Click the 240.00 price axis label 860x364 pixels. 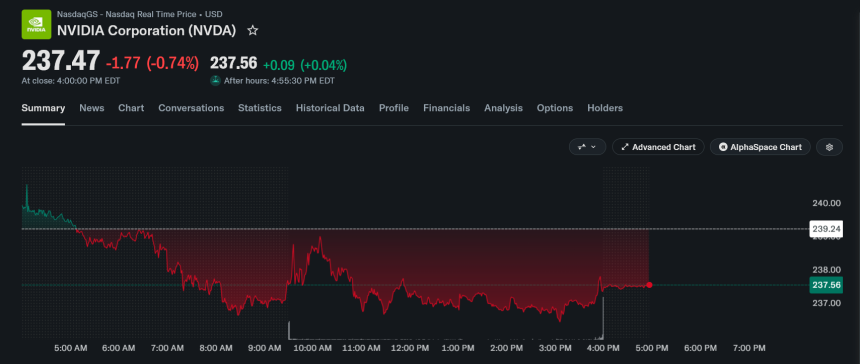click(826, 203)
